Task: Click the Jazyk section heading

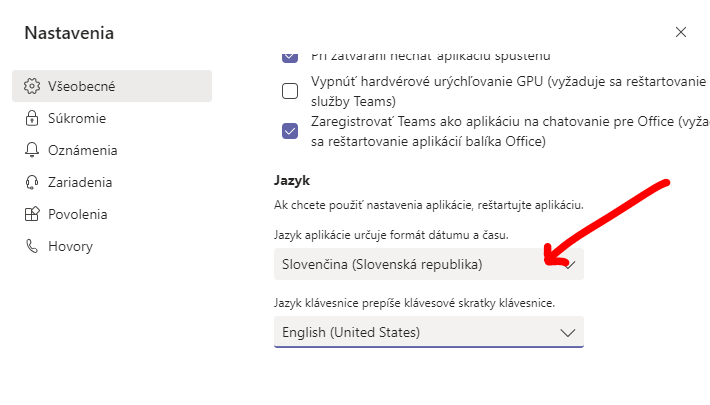Action: coord(292,181)
